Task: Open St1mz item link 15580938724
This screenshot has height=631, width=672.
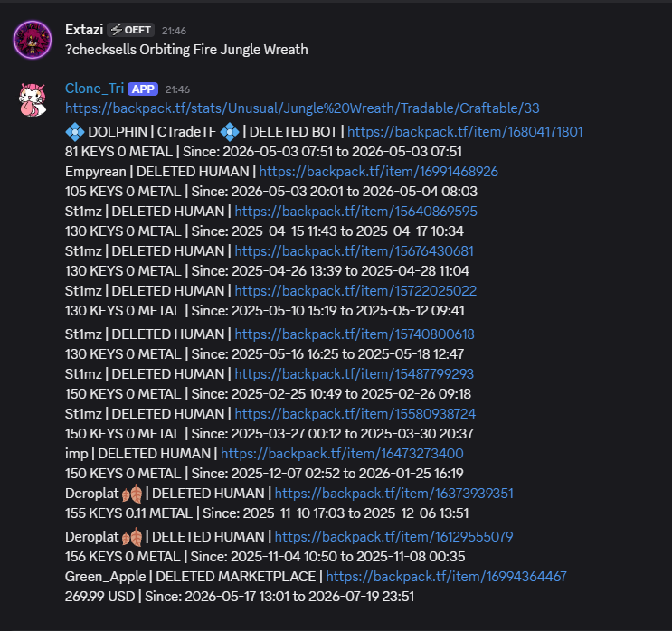Action: [x=355, y=414]
